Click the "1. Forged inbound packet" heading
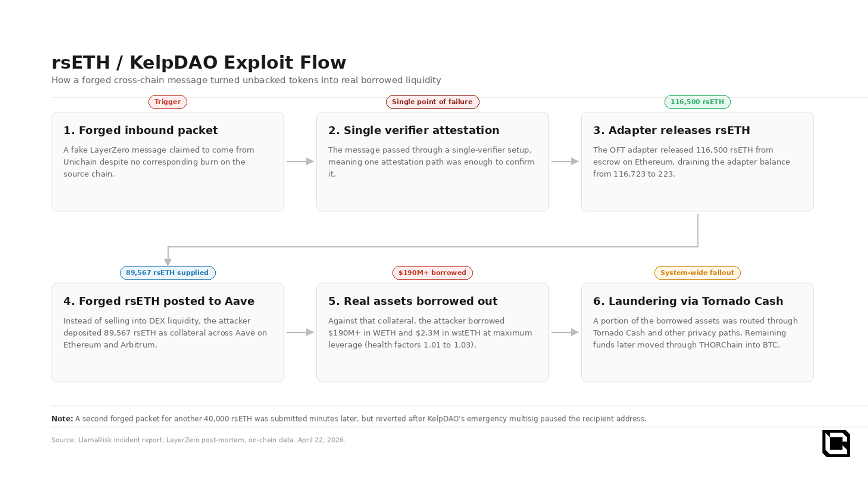This screenshot has height=488, width=868. 141,130
